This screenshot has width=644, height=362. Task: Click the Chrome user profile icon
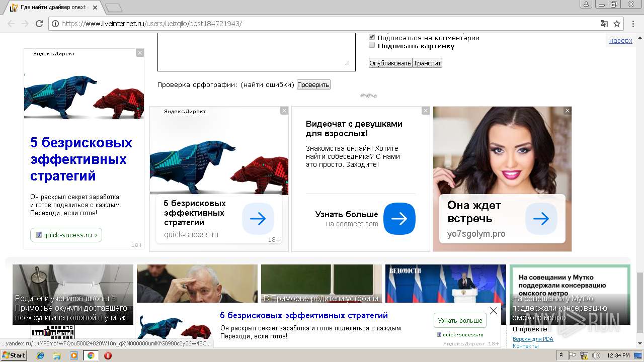click(x=586, y=4)
